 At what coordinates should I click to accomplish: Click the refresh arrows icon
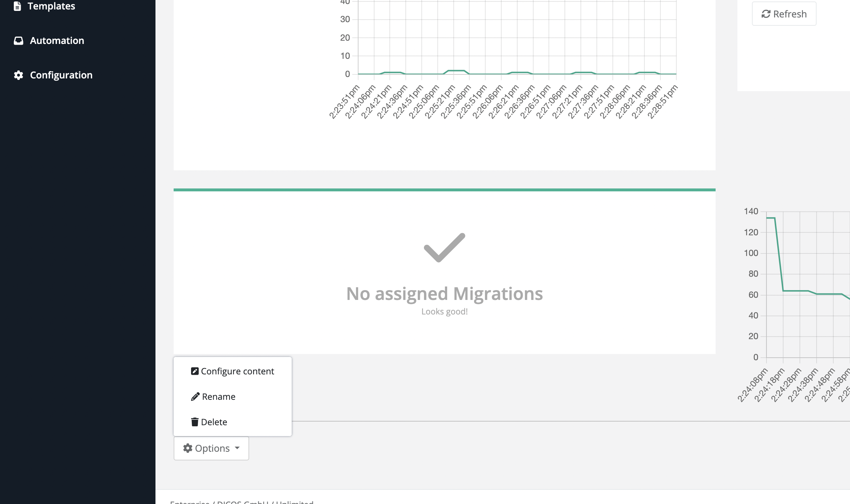[765, 14]
